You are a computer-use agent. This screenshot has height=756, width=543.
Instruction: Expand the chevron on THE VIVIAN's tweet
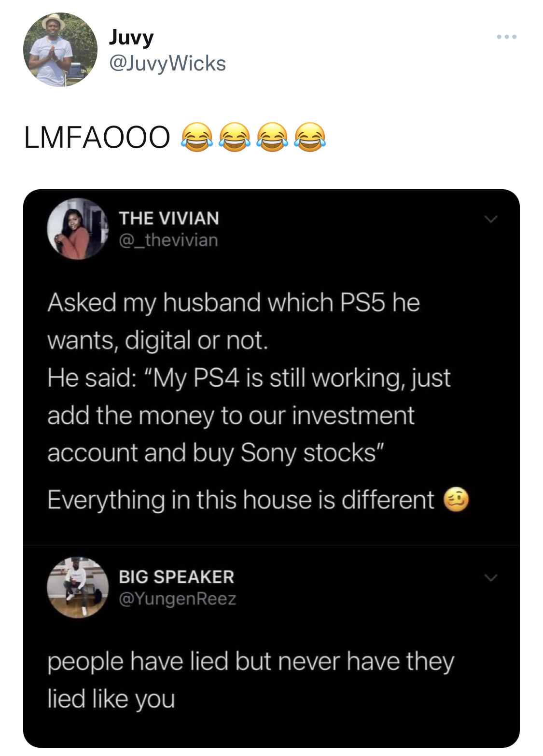(491, 219)
